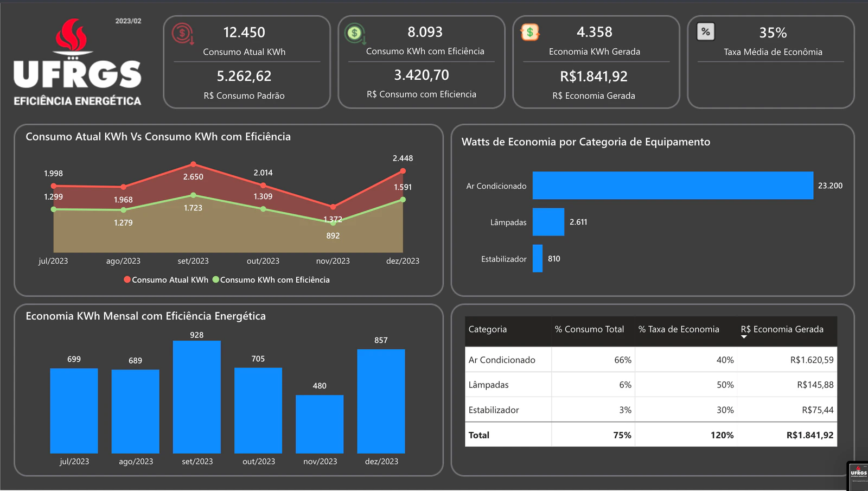Click the 1.591 green point at dez/2023
Viewport: 868px width, 491px height.
click(403, 200)
